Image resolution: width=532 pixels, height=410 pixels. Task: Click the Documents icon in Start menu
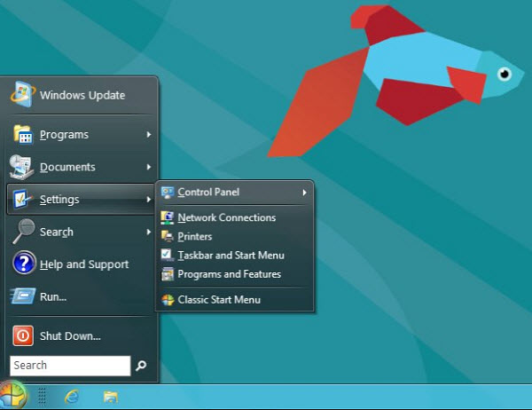tap(23, 167)
